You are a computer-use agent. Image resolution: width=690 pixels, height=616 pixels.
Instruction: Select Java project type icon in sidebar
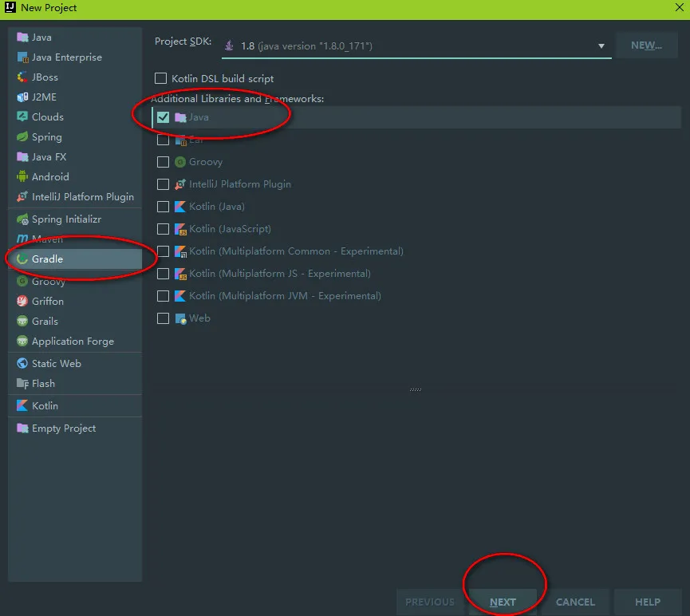(22, 37)
